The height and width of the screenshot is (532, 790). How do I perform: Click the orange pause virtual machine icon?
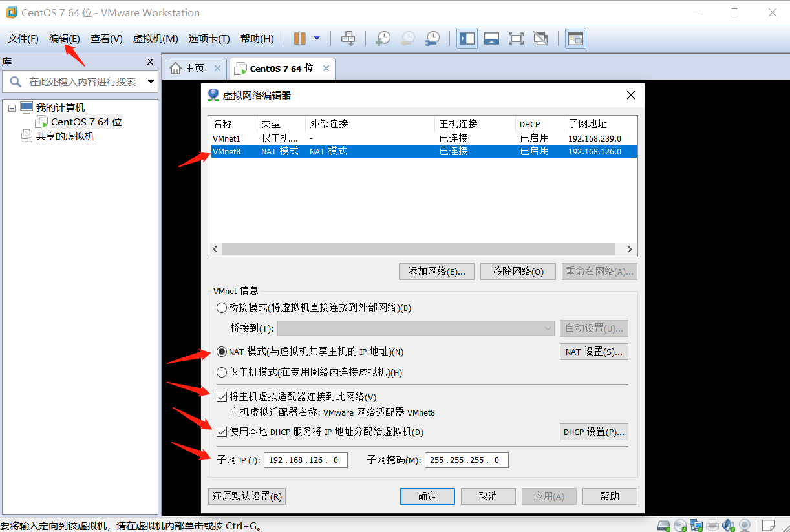click(299, 39)
